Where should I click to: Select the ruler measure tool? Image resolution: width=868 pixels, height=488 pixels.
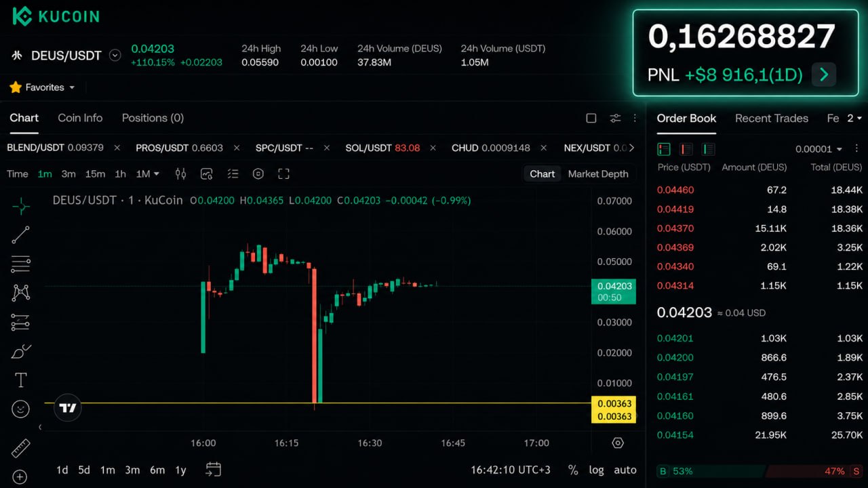[21, 448]
